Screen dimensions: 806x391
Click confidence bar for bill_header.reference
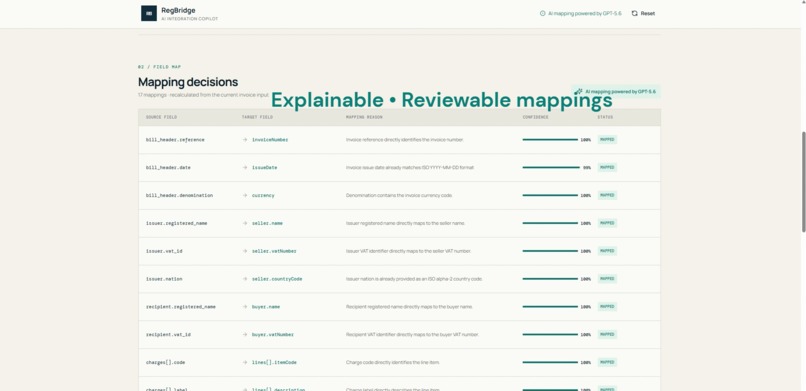(x=550, y=140)
